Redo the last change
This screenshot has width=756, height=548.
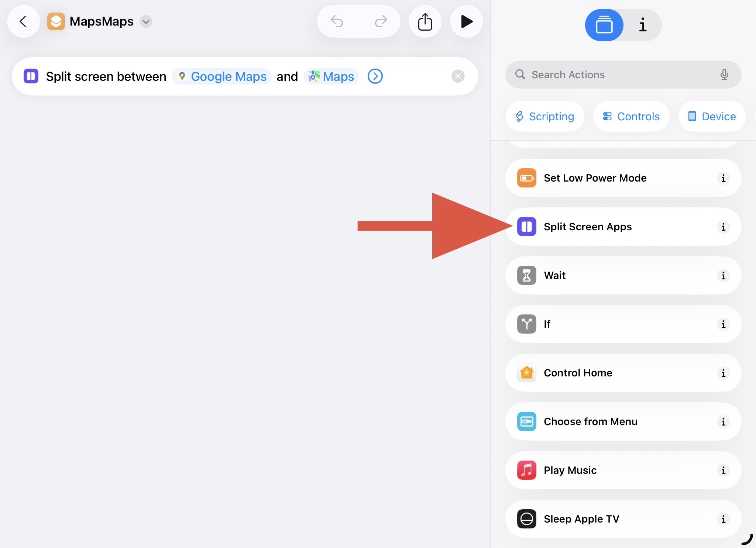pos(381,21)
